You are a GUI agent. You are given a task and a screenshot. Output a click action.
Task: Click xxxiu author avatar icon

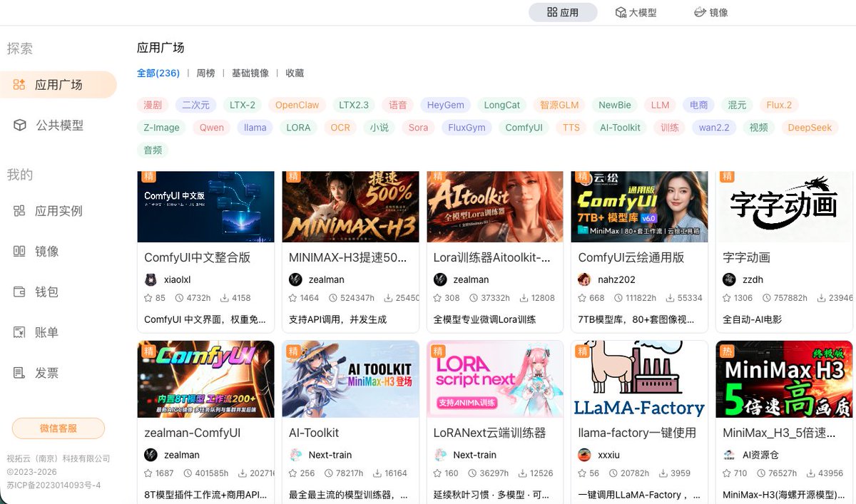click(584, 455)
